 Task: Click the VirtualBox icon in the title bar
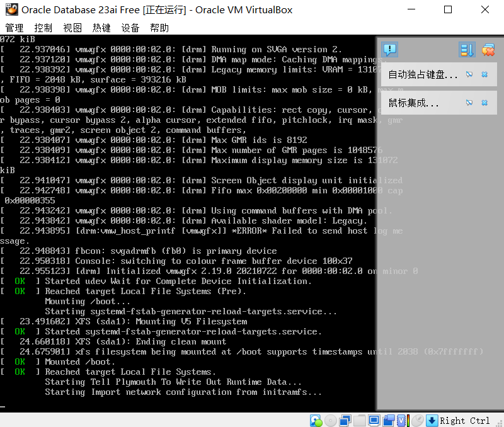pos(11,9)
